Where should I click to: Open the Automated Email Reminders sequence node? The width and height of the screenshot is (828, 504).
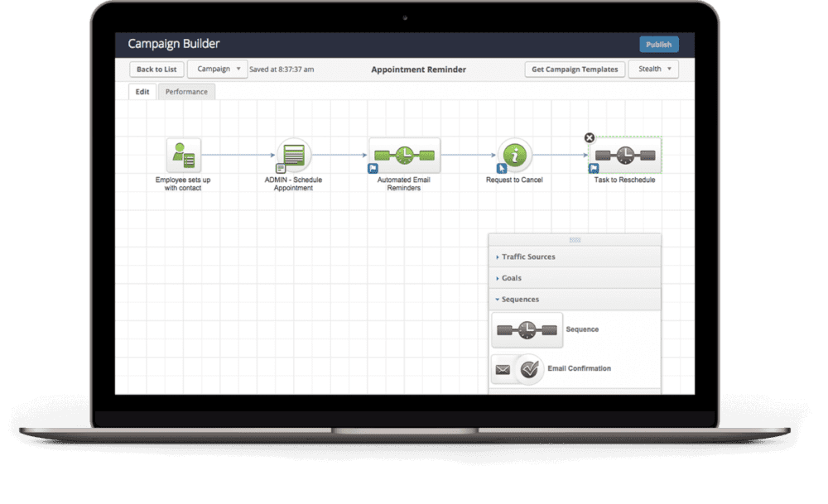point(404,155)
